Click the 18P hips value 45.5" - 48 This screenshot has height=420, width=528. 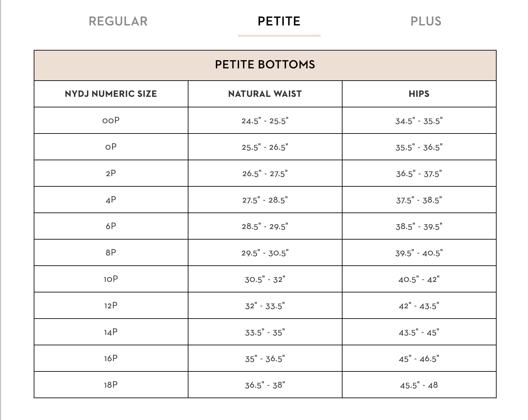(419, 385)
